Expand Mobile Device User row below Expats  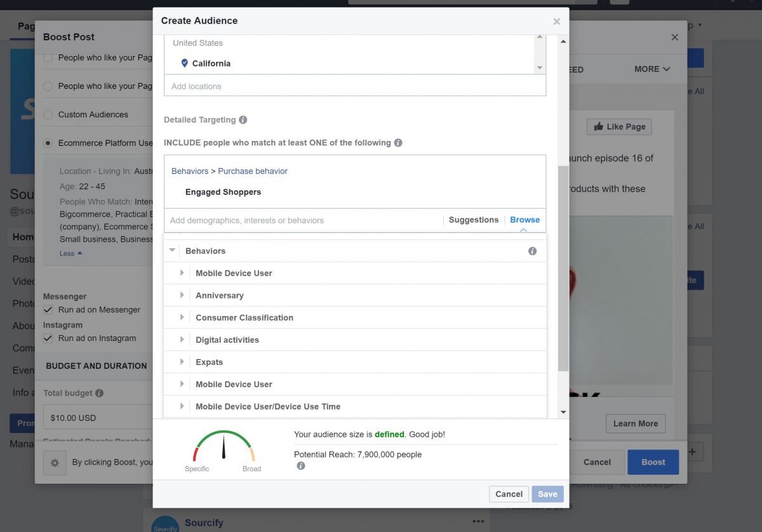click(x=182, y=384)
